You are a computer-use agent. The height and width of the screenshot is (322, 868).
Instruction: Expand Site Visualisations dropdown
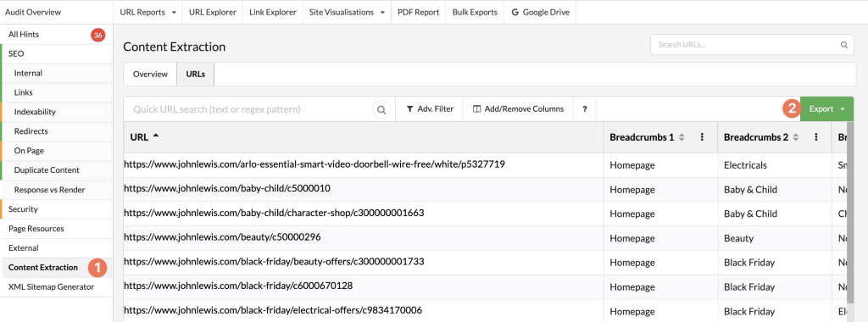pyautogui.click(x=347, y=12)
